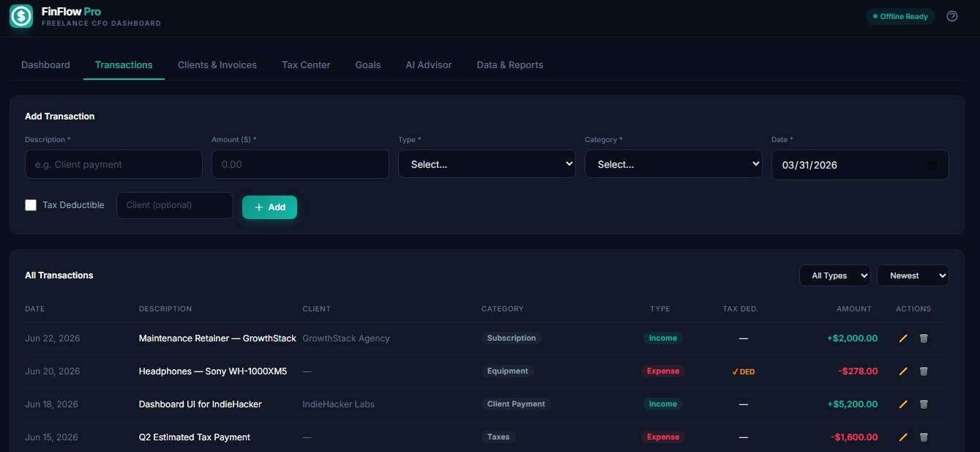Edit the GrowthStack maintenance retainer transaction
Image resolution: width=980 pixels, height=452 pixels.
tap(902, 338)
